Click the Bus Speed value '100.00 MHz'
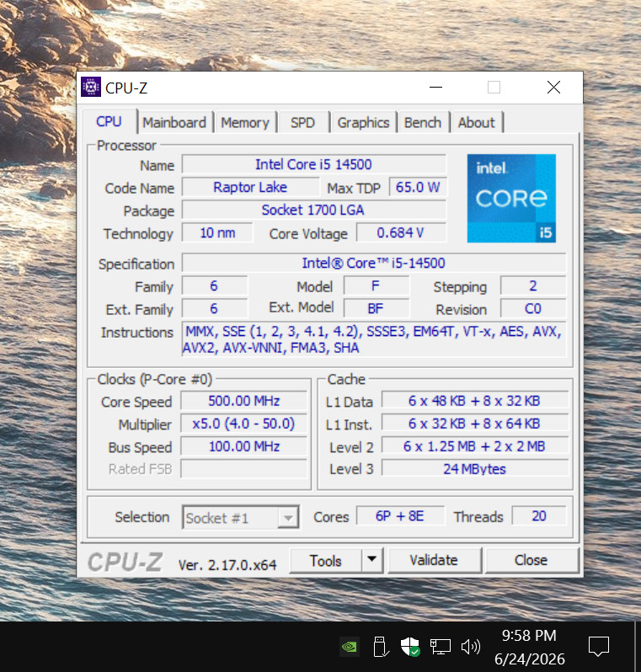This screenshot has width=641, height=672. tap(243, 446)
